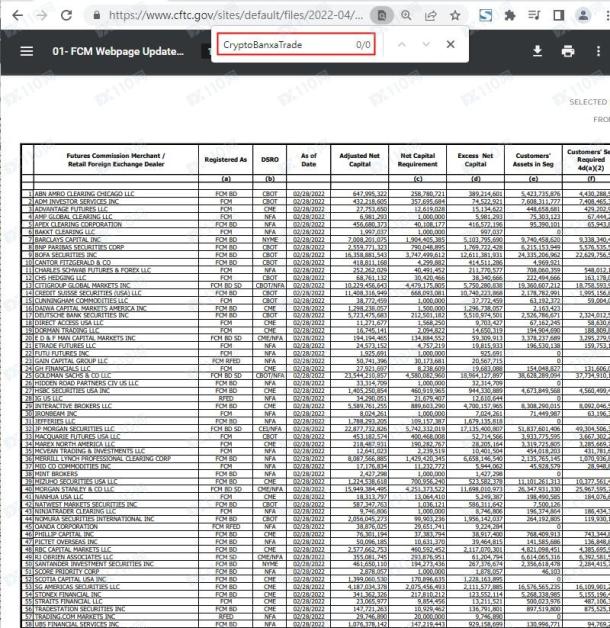Click Futures Commission Merchant header cell

pos(116,160)
